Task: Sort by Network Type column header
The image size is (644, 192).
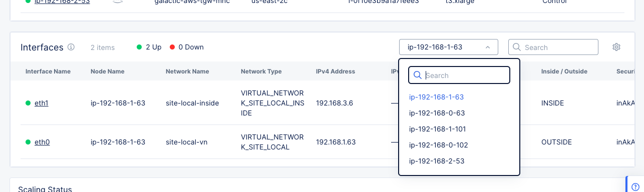Action: (x=261, y=71)
